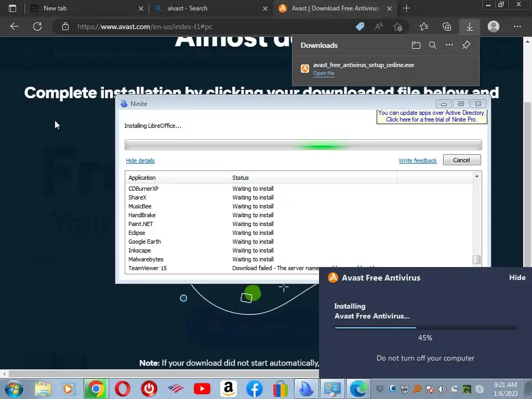
Task: Toggle the Downloads toolbar button
Action: coord(470,26)
